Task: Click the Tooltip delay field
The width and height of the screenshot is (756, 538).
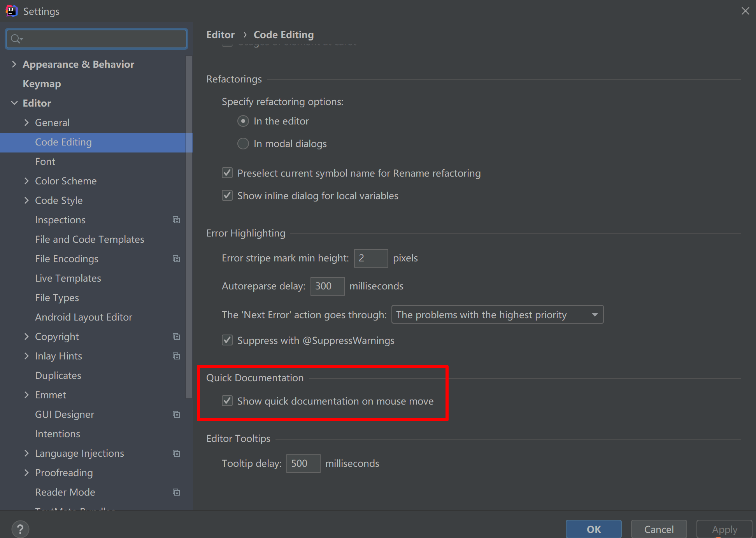Action: tap(303, 464)
